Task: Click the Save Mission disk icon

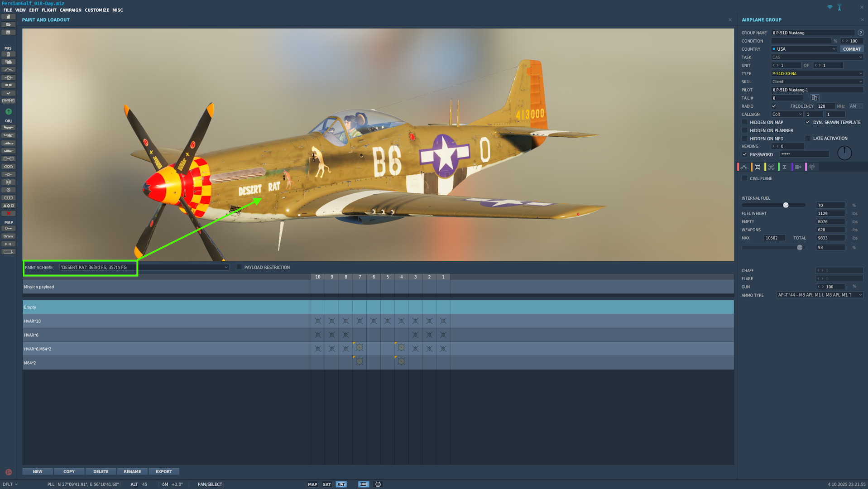Action: coord(8,33)
